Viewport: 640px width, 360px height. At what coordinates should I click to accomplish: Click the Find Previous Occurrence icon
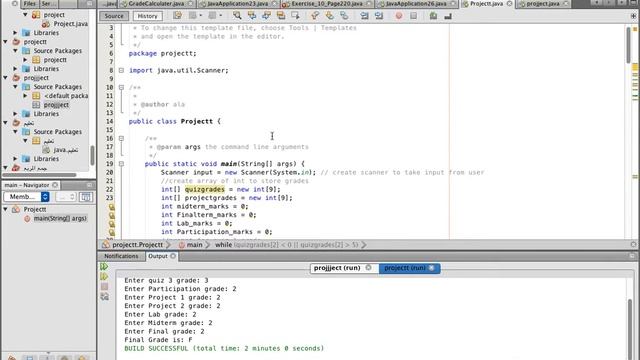(252, 16)
